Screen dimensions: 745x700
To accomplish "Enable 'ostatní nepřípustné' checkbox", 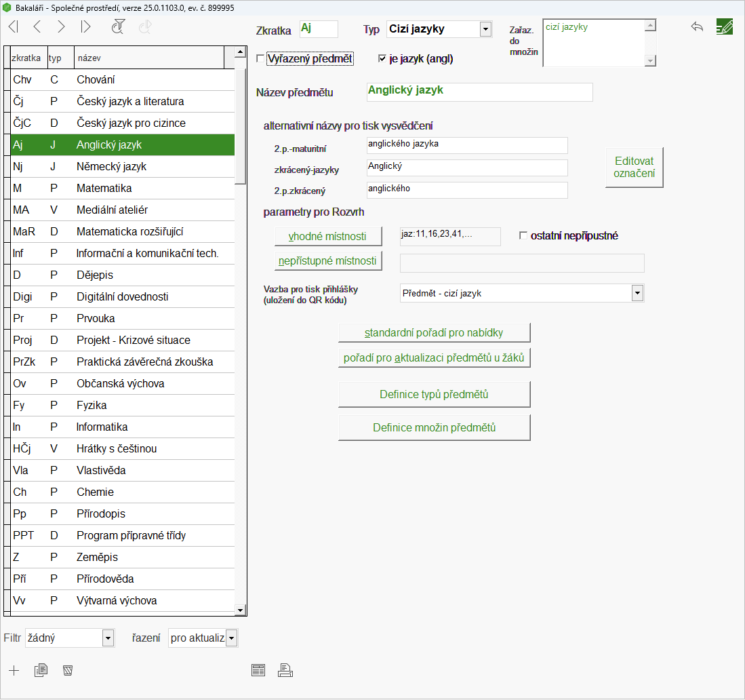I will [x=523, y=236].
